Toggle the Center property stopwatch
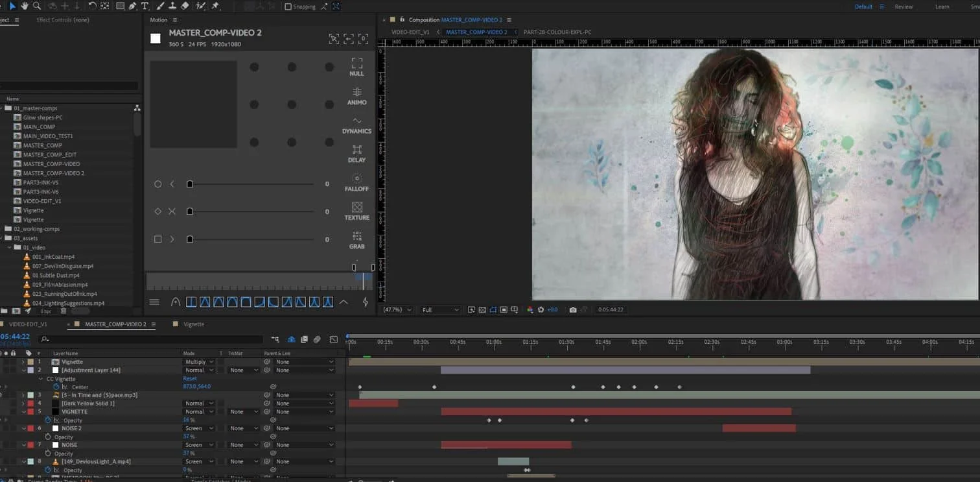 click(x=56, y=387)
